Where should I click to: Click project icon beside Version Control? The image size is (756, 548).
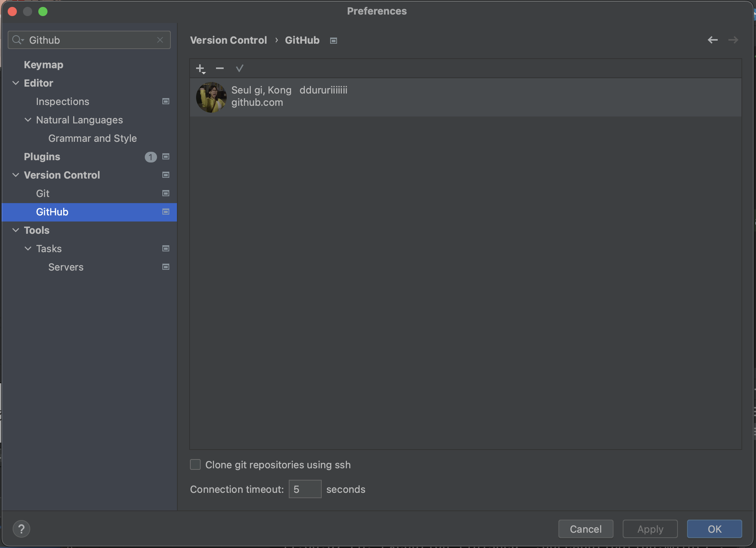166,175
